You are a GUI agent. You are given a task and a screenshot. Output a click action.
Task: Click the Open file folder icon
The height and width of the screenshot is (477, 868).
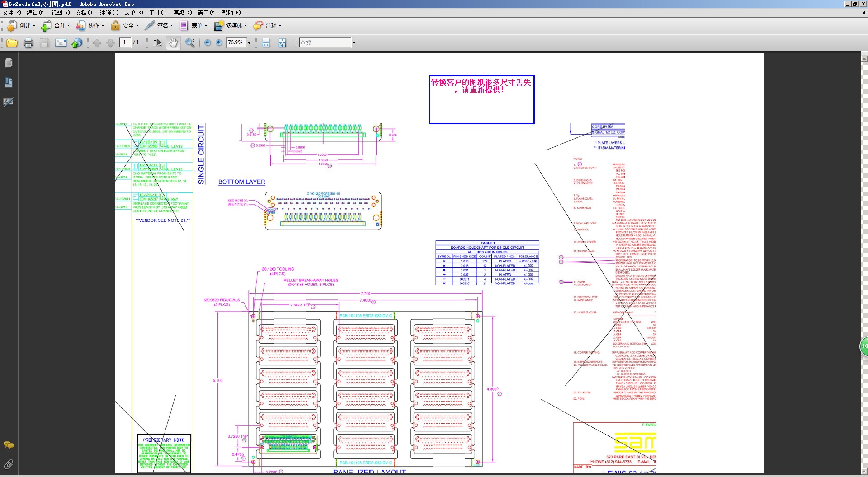point(12,43)
